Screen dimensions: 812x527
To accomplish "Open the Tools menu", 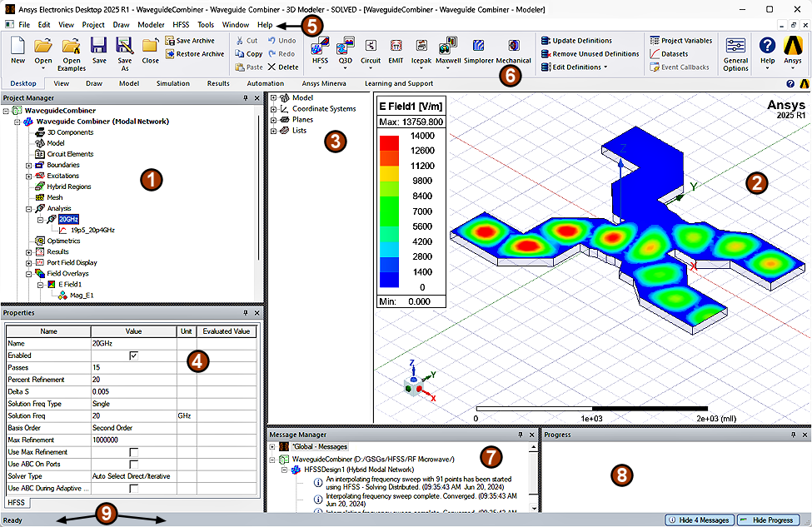I will pos(206,24).
